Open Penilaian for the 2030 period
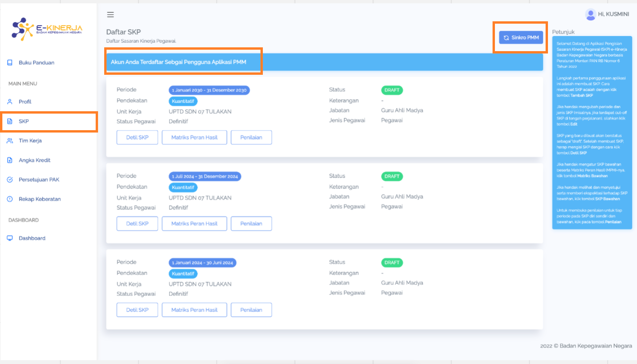This screenshot has width=637, height=364. click(x=251, y=137)
